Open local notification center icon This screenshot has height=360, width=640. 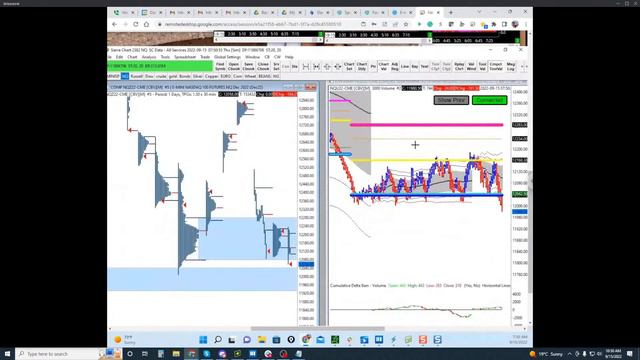630,354
